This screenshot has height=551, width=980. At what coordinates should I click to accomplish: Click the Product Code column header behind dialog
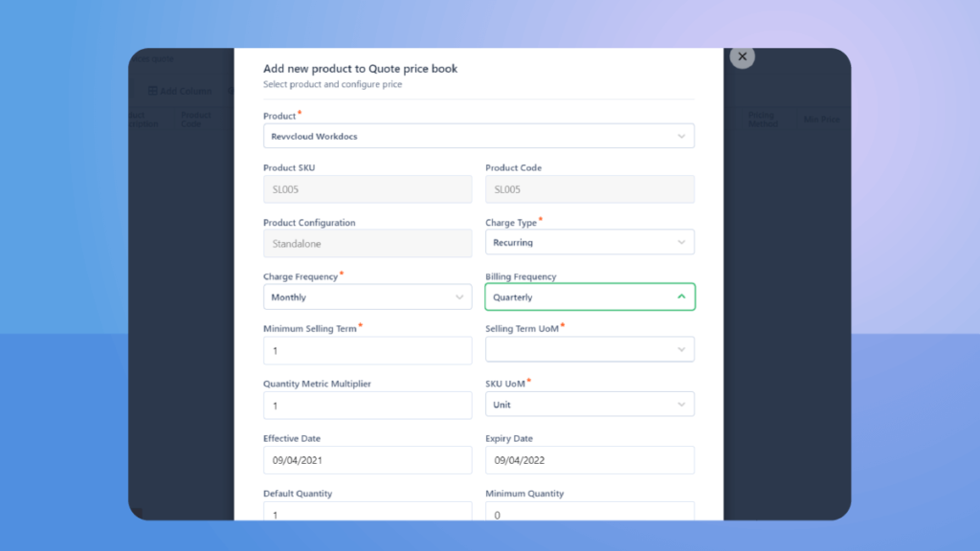[x=195, y=120]
